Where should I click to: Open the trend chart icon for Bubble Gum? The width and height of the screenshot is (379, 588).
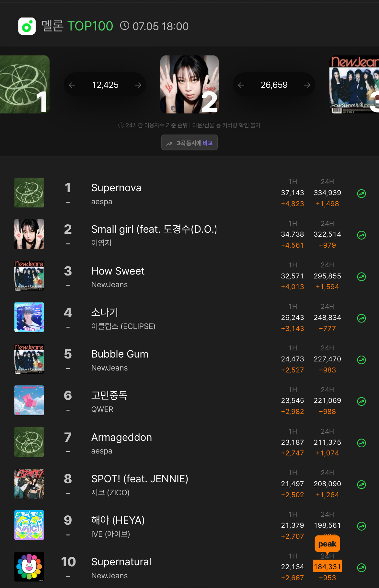click(362, 360)
